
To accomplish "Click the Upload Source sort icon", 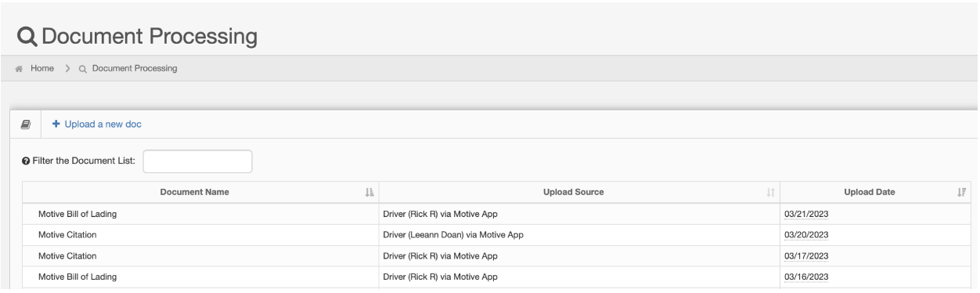I will tap(771, 193).
